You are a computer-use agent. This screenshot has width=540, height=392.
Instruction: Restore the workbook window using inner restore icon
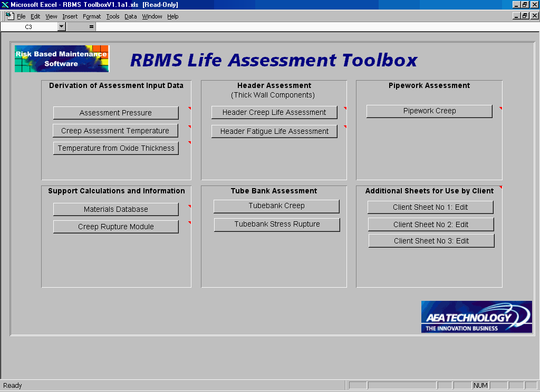click(525, 16)
